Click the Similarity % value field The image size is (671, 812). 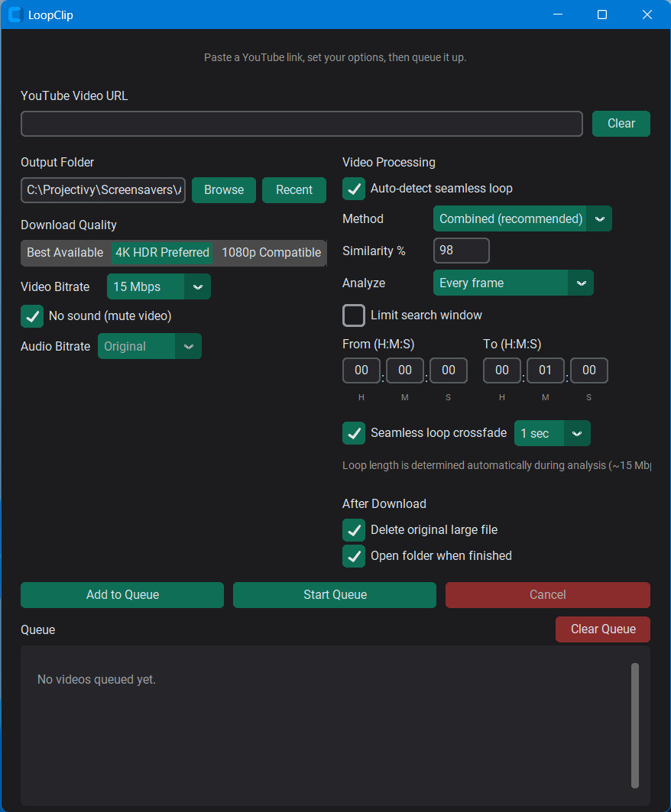461,251
